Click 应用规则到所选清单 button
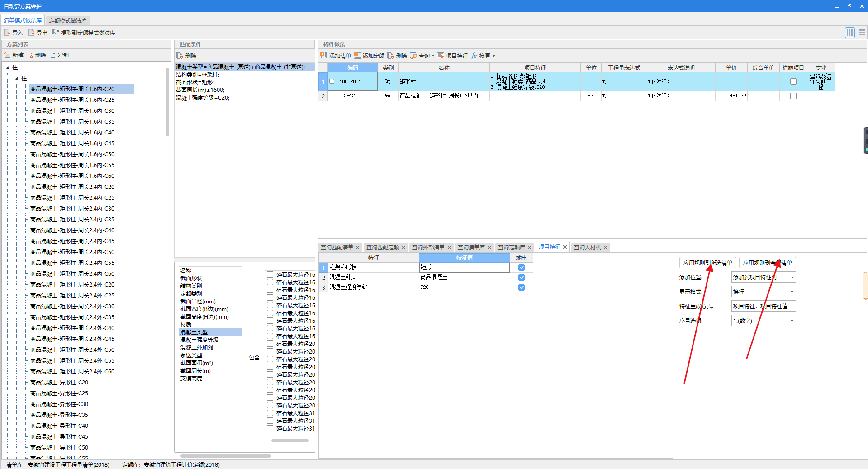The image size is (868, 469). (x=708, y=263)
